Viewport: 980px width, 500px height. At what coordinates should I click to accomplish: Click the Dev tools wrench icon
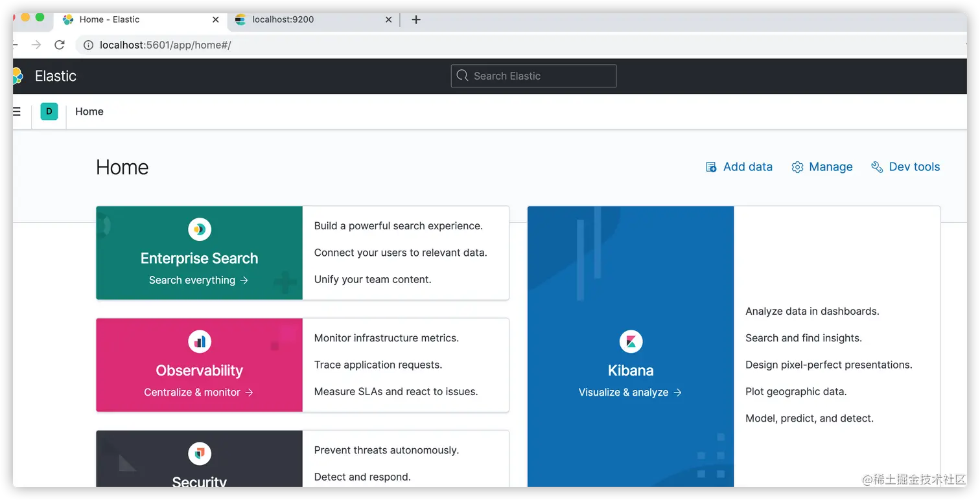pos(877,167)
